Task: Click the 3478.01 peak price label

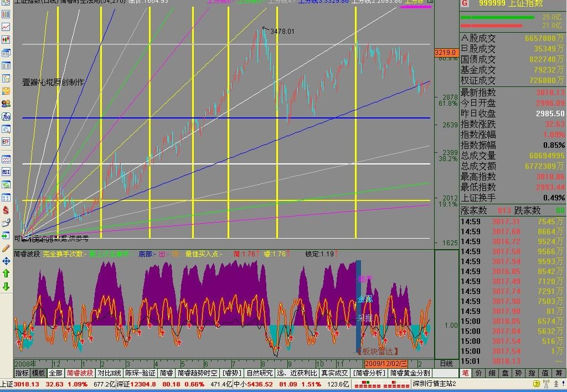Action: click(x=282, y=32)
